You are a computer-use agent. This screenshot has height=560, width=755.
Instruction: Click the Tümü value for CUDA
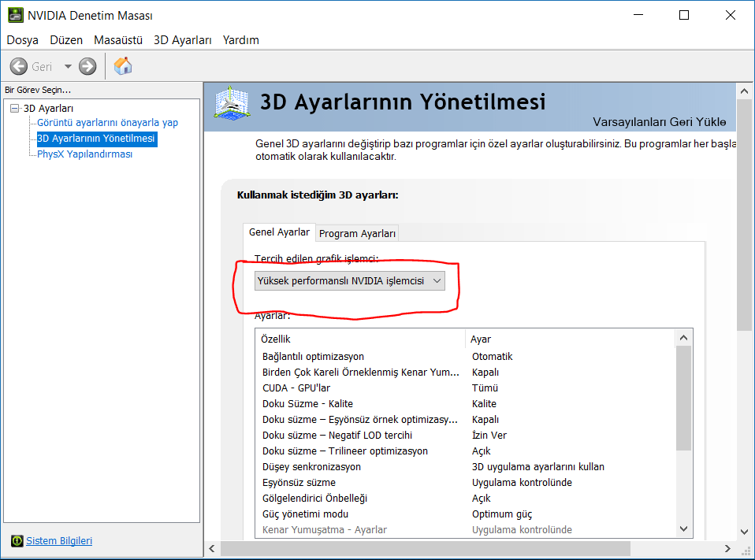[485, 388]
